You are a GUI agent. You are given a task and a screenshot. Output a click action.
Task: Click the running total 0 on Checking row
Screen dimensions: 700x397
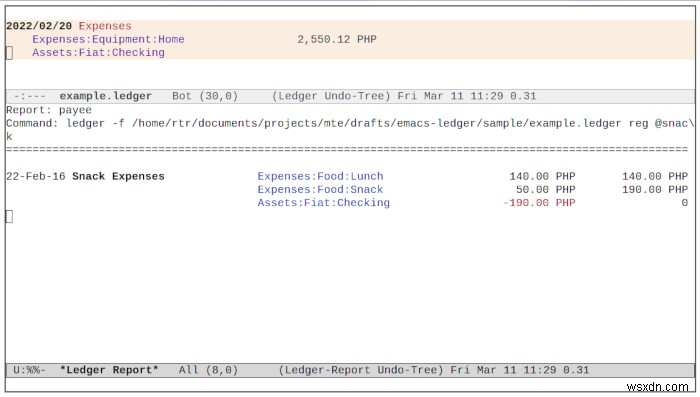pos(684,203)
